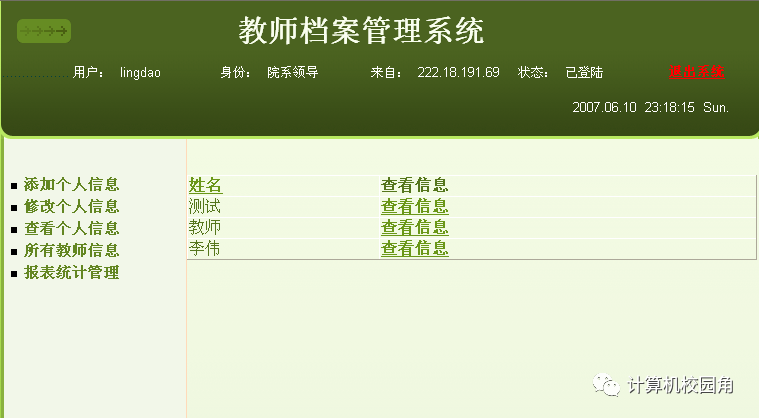Click the weekday text Sun.

click(x=716, y=107)
